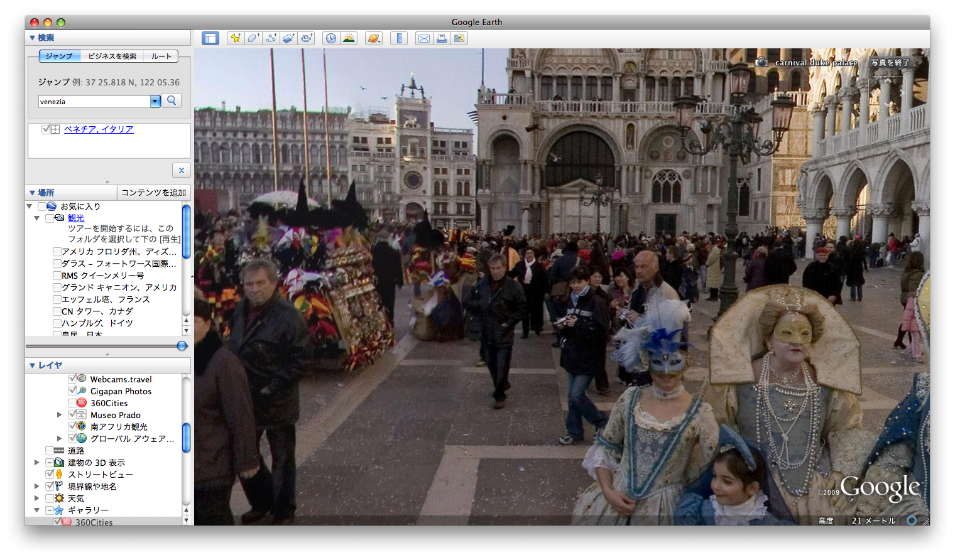Open the Email toolbar button
Image resolution: width=955 pixels, height=560 pixels.
coord(424,38)
